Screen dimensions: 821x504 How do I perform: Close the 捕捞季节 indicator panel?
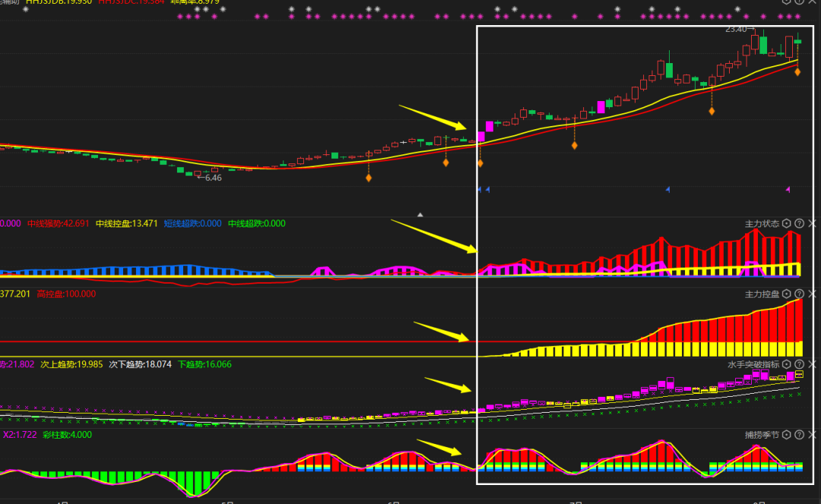(x=812, y=435)
